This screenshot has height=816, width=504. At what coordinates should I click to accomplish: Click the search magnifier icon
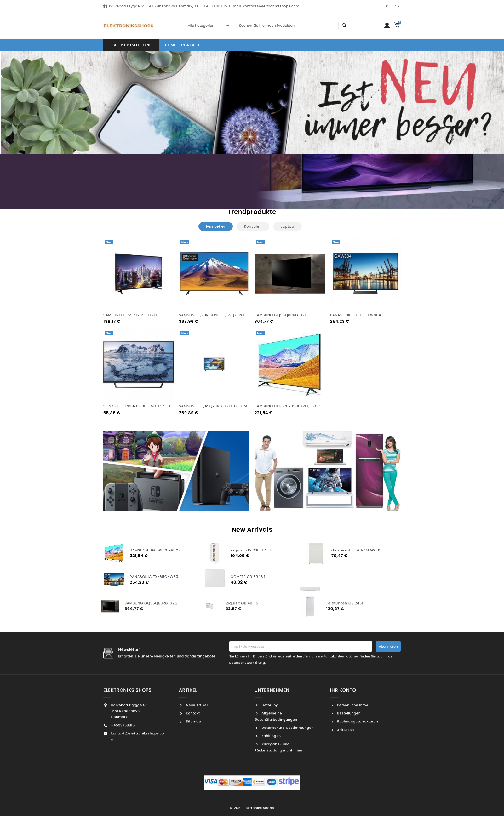(x=344, y=25)
